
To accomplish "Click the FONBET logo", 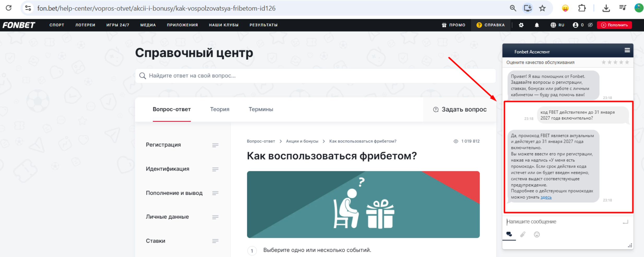I will tap(19, 25).
